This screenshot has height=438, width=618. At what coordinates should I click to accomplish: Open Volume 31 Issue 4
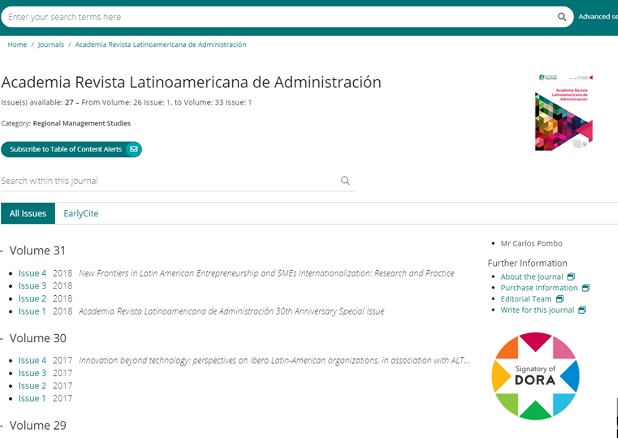click(32, 273)
